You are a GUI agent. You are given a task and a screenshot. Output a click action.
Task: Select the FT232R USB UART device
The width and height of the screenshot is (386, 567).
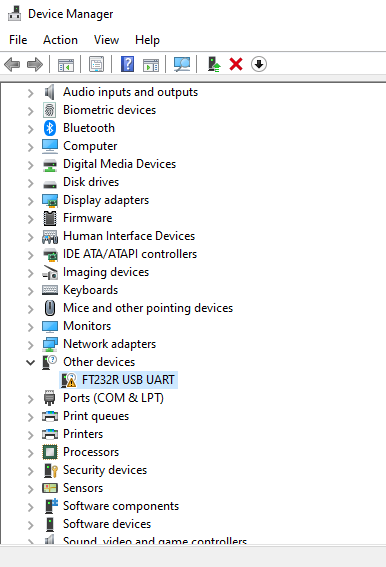pyautogui.click(x=119, y=380)
